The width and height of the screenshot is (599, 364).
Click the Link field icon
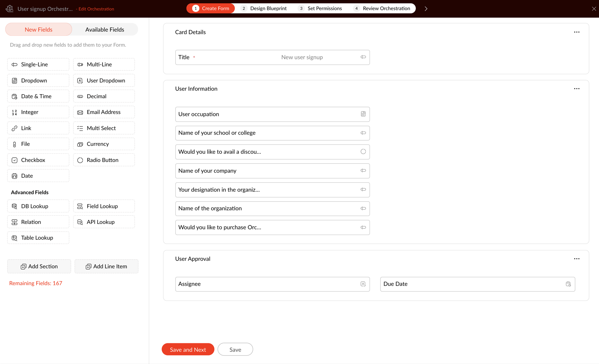14,128
